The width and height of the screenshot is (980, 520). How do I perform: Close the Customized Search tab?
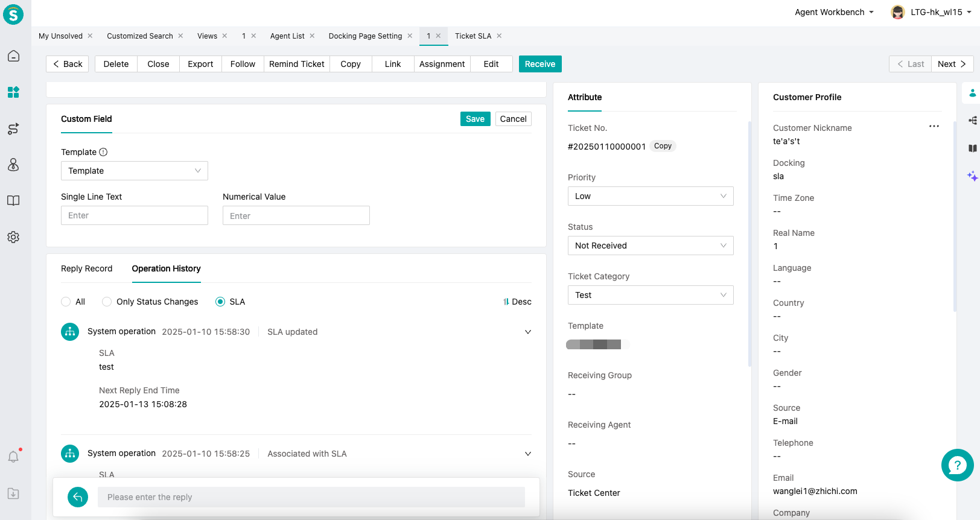pyautogui.click(x=180, y=36)
